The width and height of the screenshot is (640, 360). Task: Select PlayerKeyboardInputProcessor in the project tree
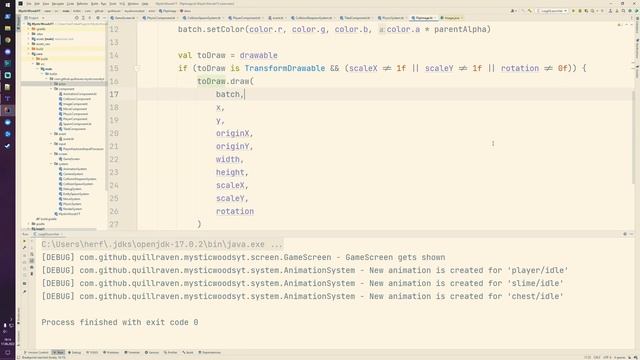point(81,149)
